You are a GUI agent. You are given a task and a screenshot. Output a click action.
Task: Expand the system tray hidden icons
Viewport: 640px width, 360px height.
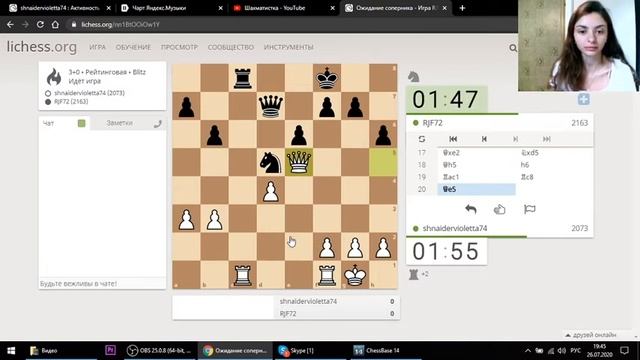click(528, 351)
